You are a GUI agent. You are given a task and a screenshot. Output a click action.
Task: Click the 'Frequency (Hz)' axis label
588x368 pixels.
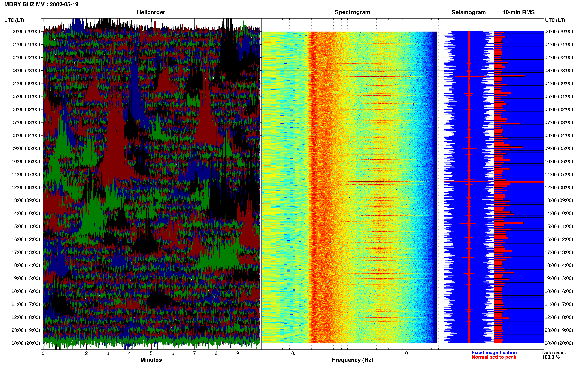pyautogui.click(x=352, y=360)
